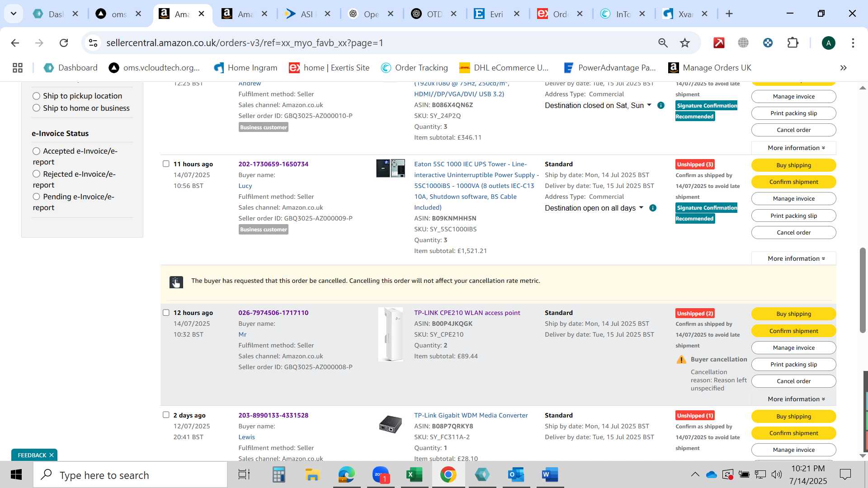
Task: Expand Destination closed on Sat, Sun dropdown
Action: [649, 105]
